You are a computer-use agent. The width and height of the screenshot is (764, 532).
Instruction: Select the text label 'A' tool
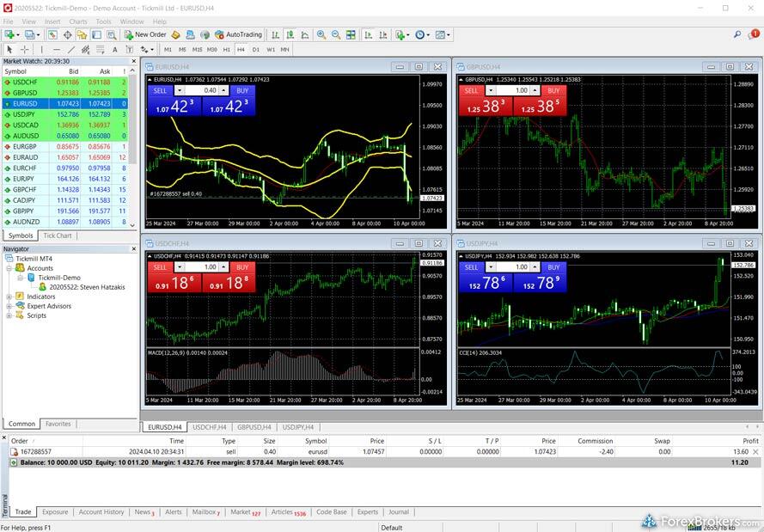click(113, 49)
